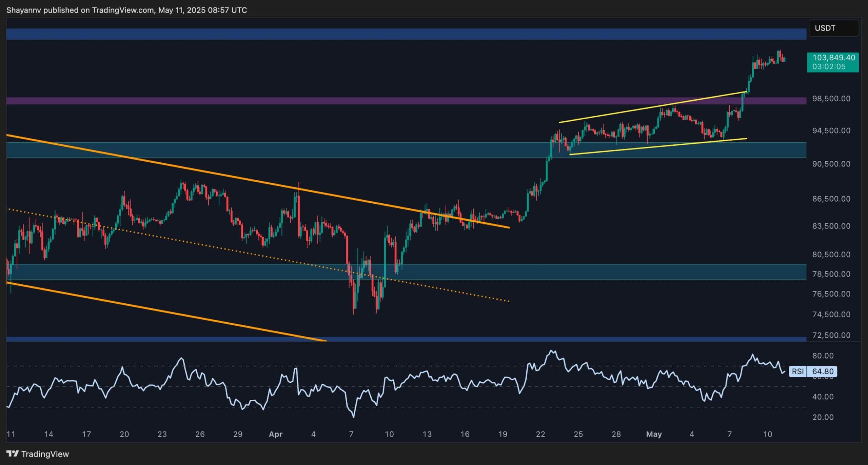Click the 86,500.00 price axis label

click(831, 199)
